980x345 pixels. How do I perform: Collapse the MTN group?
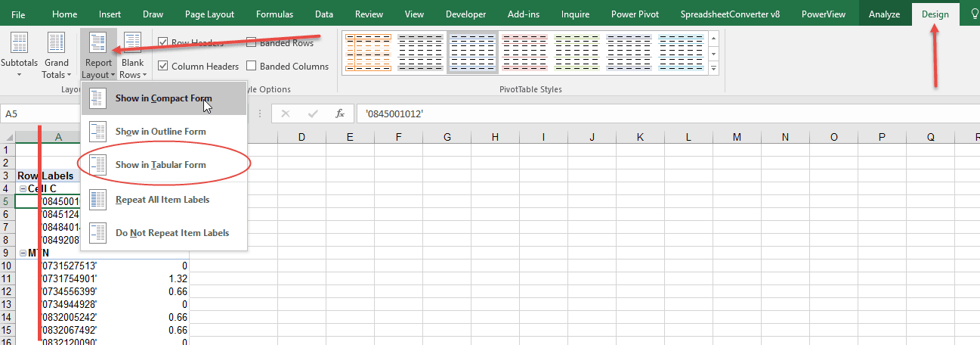coord(23,253)
